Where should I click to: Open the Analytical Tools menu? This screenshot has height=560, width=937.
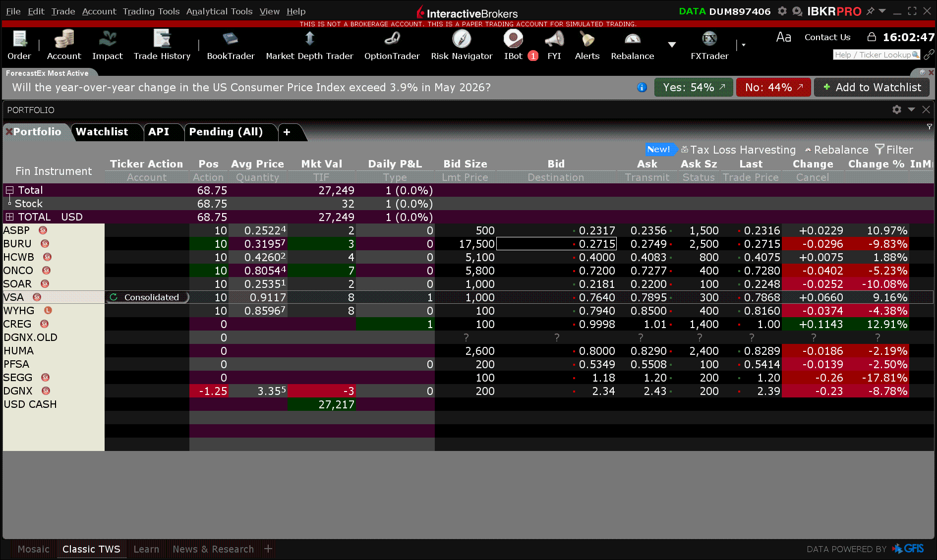[x=219, y=11]
